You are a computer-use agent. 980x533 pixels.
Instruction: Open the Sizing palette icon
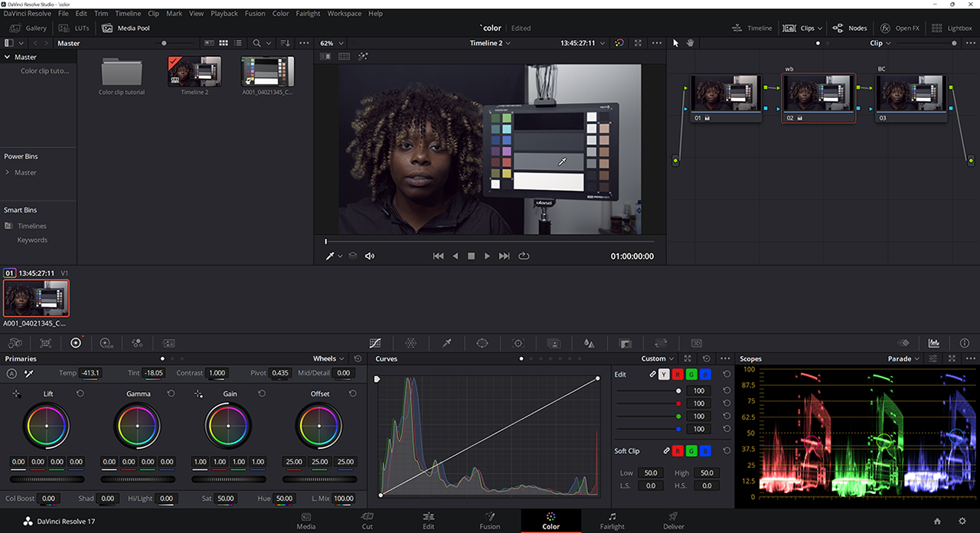pos(661,343)
